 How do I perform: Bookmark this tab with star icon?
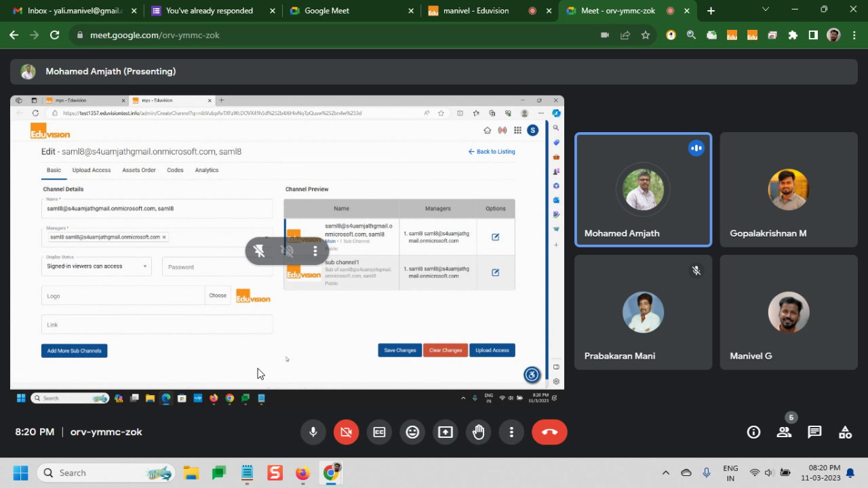coord(646,35)
